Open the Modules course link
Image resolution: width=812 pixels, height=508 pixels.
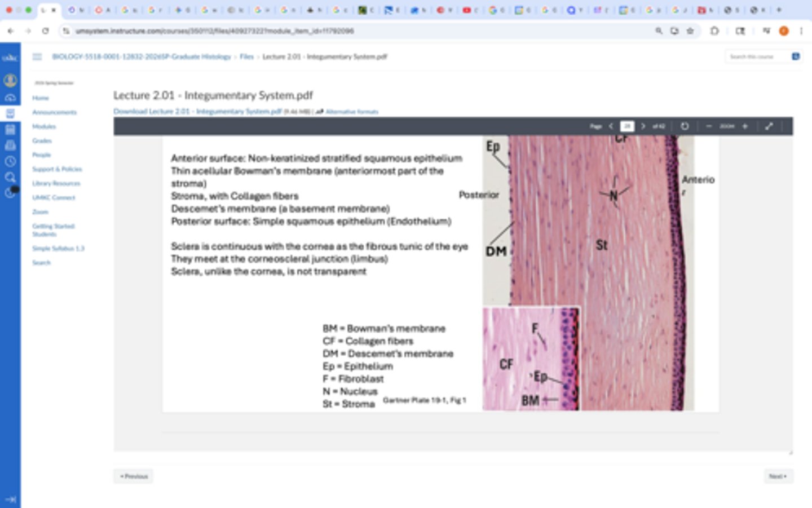44,126
